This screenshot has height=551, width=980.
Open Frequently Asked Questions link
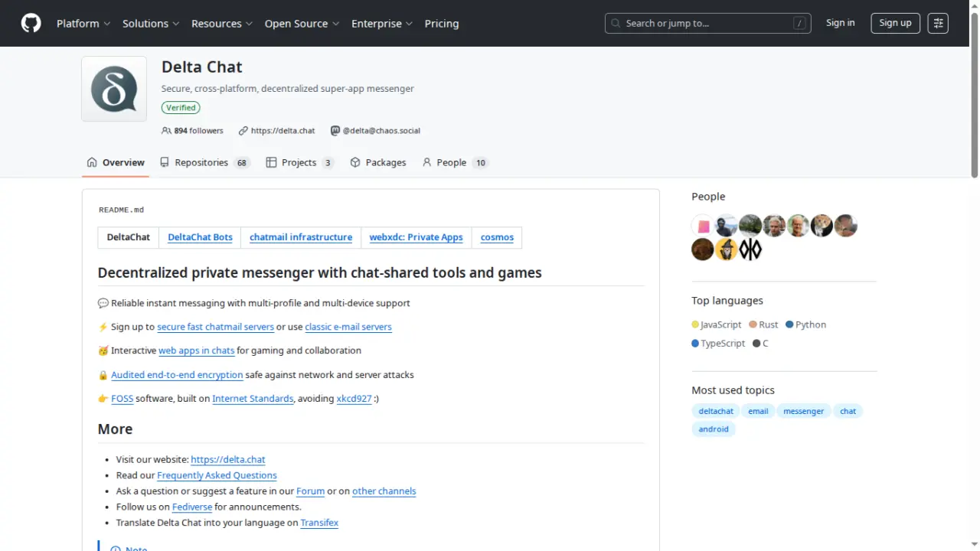point(217,475)
